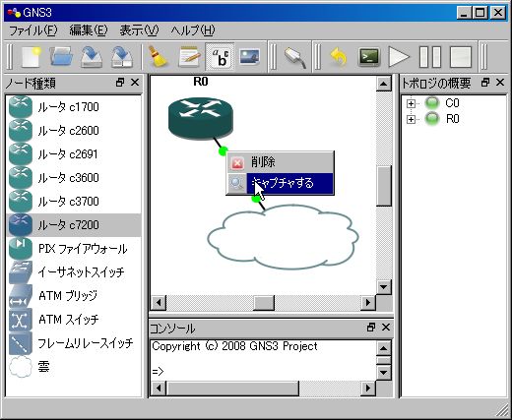Click canvas vertical scrollbar down arrow
Screen dimensions: 512x420
point(383,287)
